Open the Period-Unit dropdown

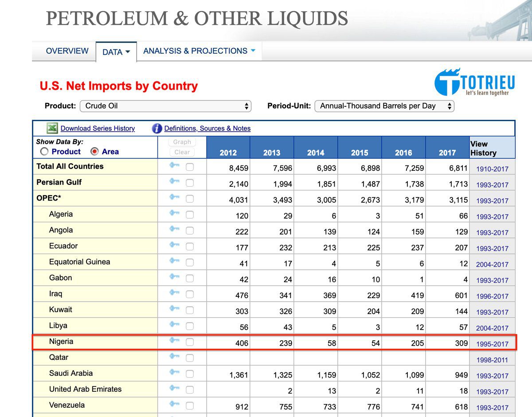(x=384, y=106)
